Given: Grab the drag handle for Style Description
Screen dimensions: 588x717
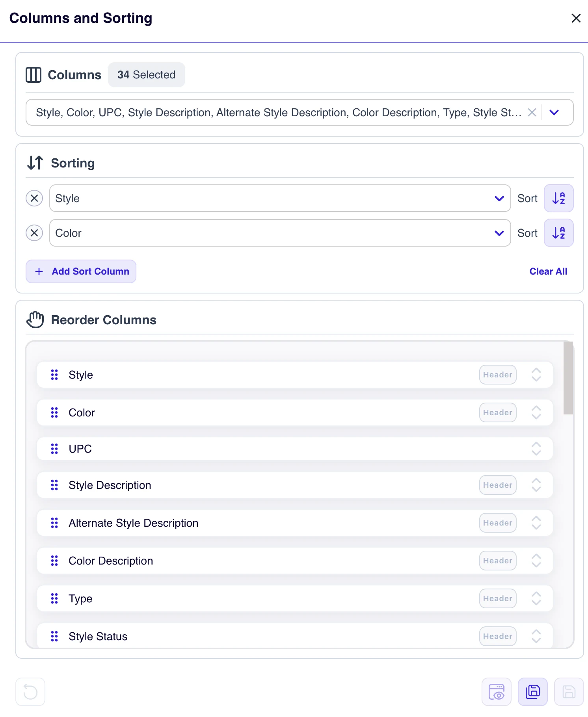Looking at the screenshot, I should click(54, 485).
